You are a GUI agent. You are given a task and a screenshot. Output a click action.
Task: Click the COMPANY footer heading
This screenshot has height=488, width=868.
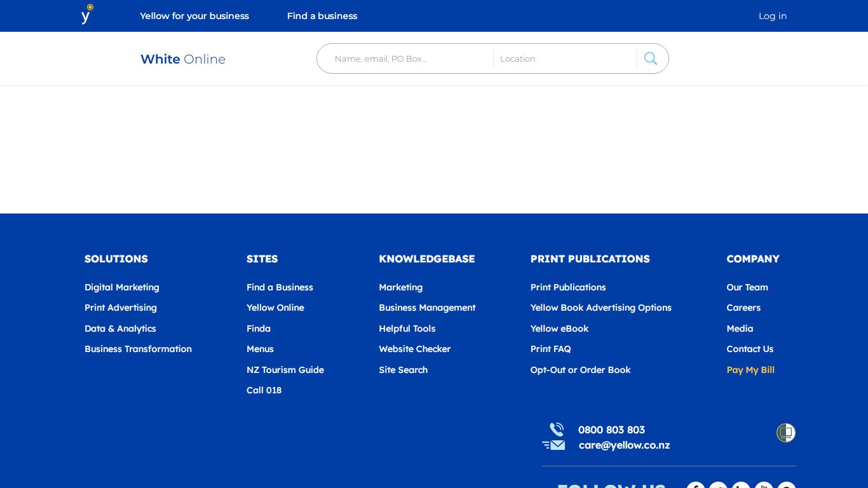click(x=753, y=259)
